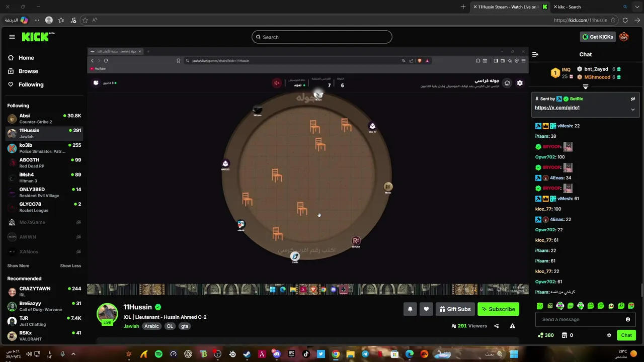
Task: Open the Kick hamburger sidebar menu
Action: [12, 37]
